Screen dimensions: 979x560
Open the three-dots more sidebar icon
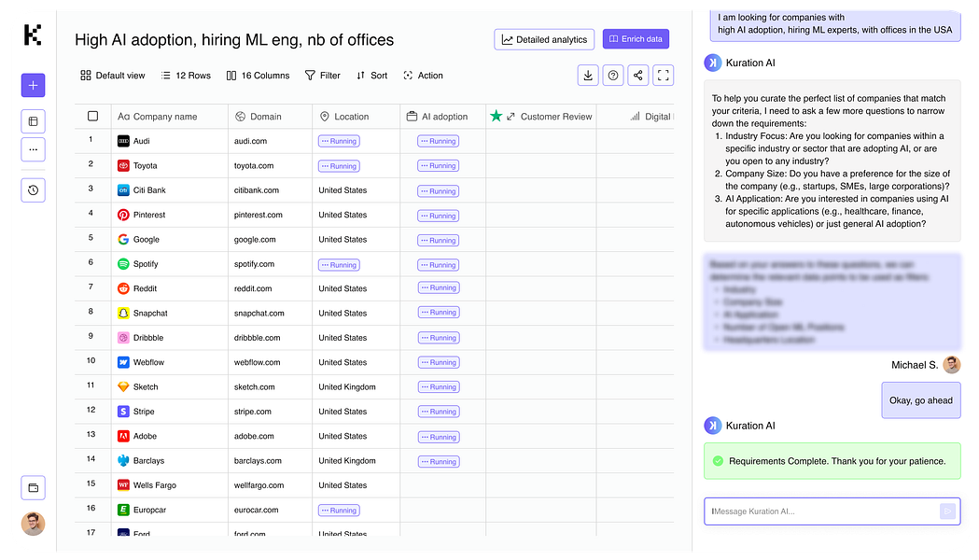[33, 150]
